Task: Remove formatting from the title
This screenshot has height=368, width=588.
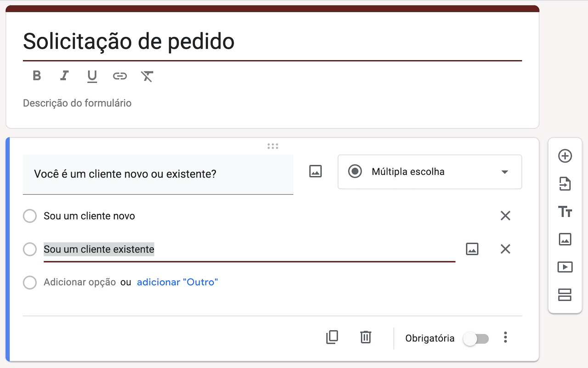Action: [x=147, y=76]
